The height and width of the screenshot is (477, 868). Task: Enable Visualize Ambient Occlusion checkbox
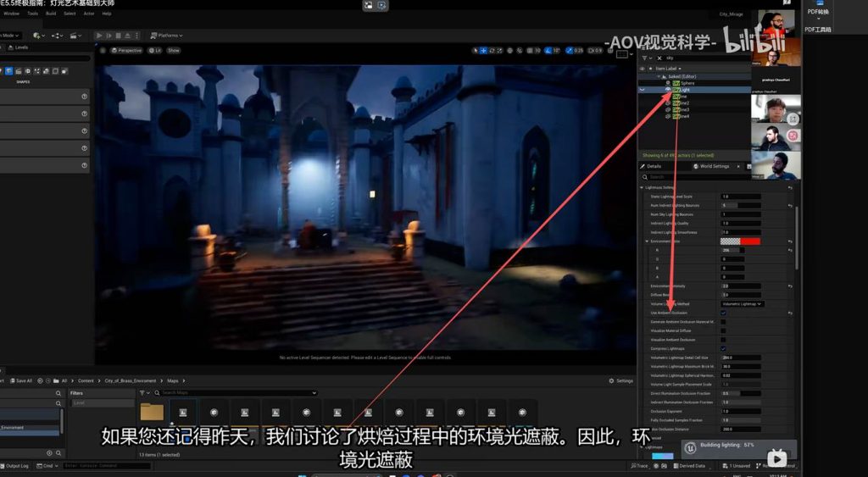[x=723, y=340]
